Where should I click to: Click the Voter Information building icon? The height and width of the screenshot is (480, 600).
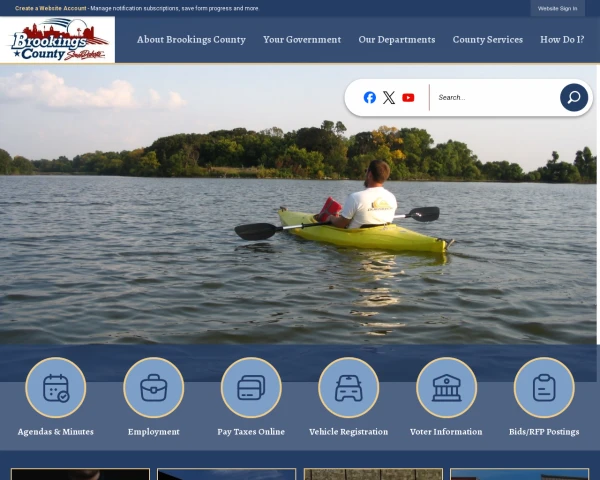tap(446, 387)
